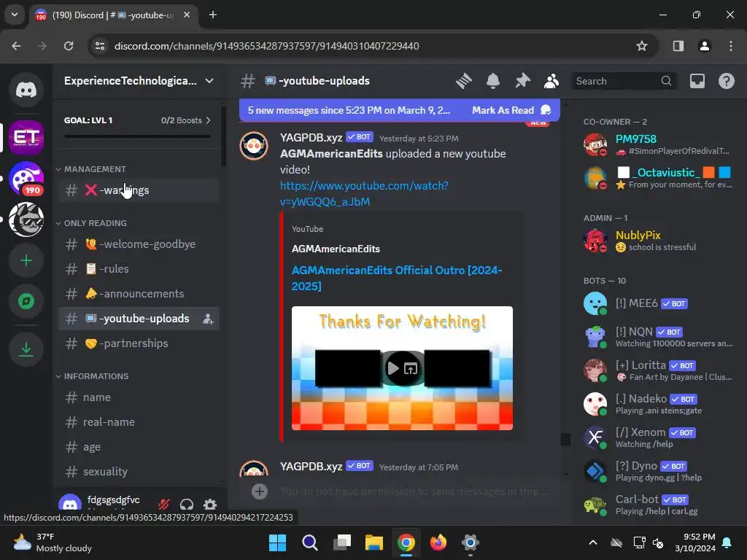Viewport: 747px width, 560px height.
Task: Open Chrome profile icon
Action: (x=704, y=46)
